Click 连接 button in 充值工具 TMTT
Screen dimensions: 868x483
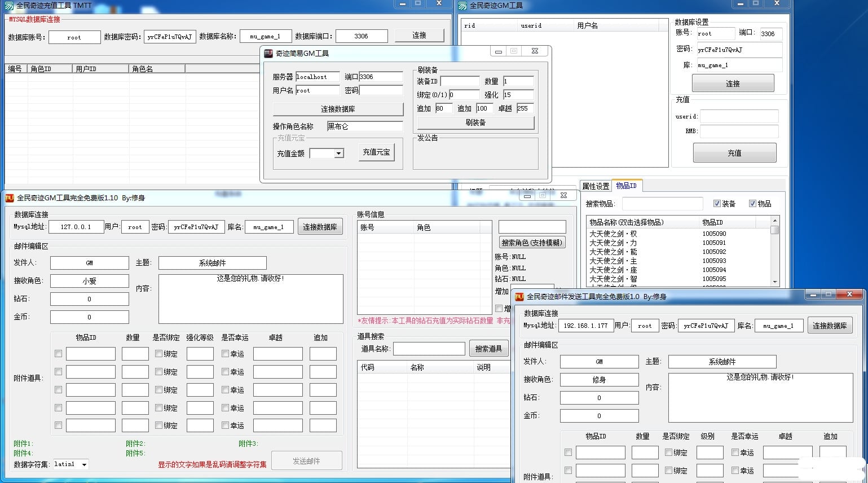click(419, 36)
